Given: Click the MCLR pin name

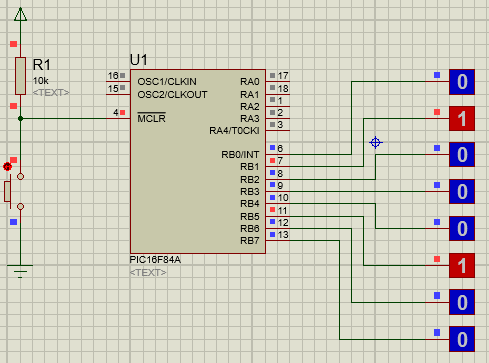Looking at the screenshot, I should pos(151,118).
